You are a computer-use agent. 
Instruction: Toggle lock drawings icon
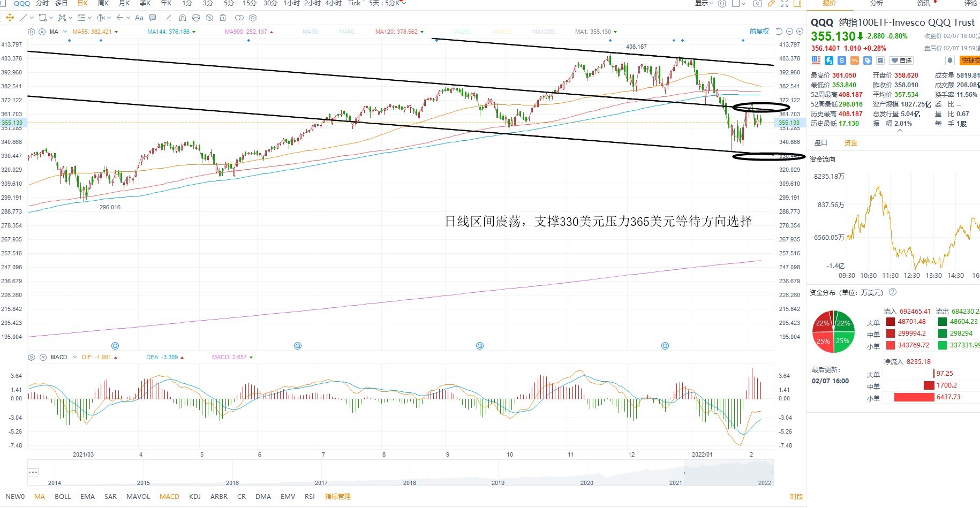click(196, 18)
